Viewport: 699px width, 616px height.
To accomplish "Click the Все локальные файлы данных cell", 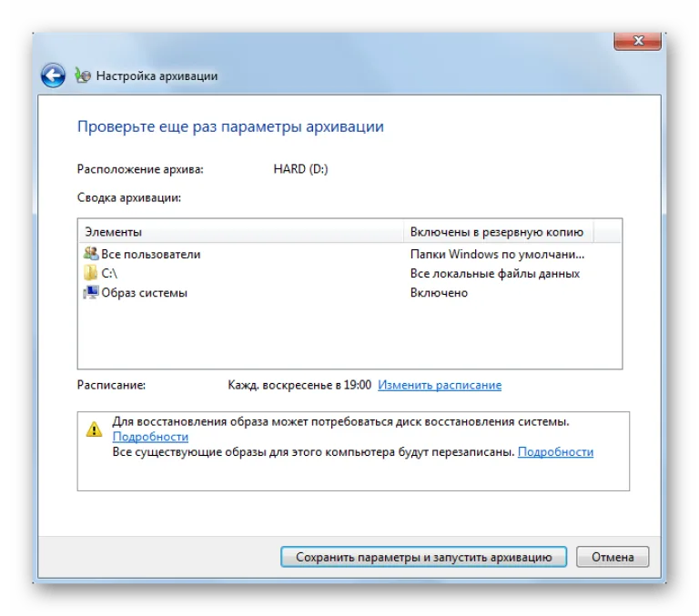I will (495, 273).
